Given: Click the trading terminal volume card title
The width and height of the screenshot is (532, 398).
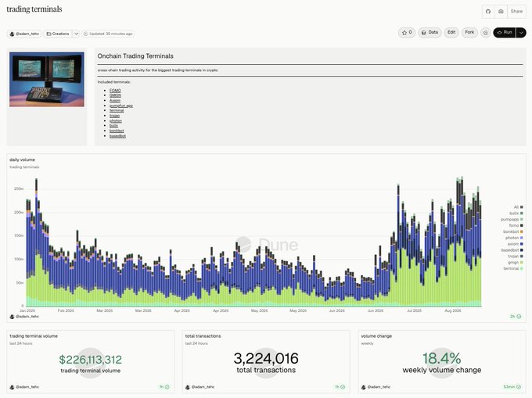Looking at the screenshot, I should pyautogui.click(x=34, y=336).
